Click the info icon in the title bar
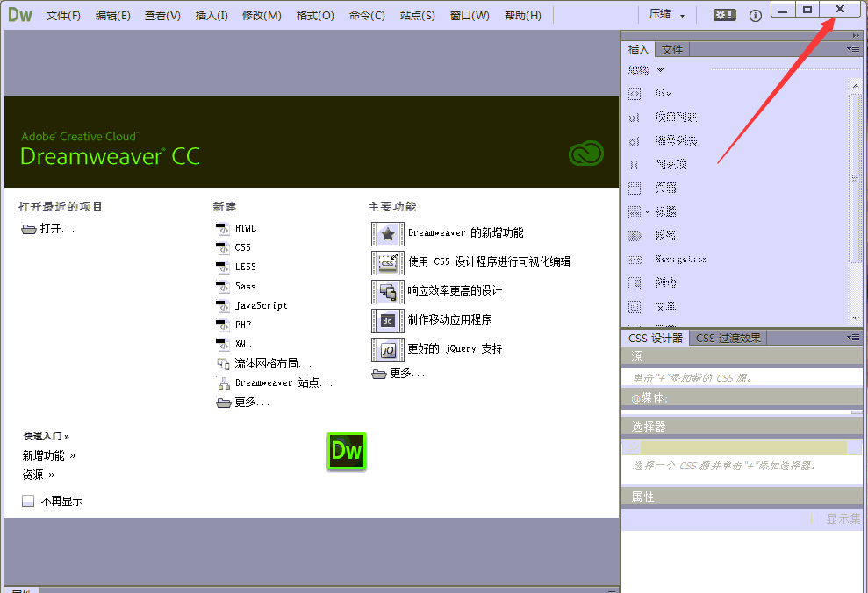868x593 pixels. (x=755, y=16)
